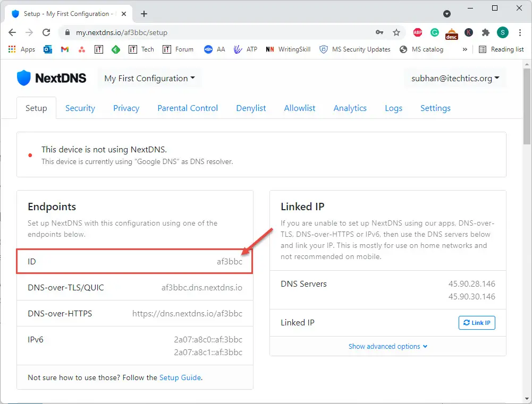
Task: Click the DNS-over-HTTPS URL https://dns.nextdns.io/af3bbc
Action: [x=187, y=314]
